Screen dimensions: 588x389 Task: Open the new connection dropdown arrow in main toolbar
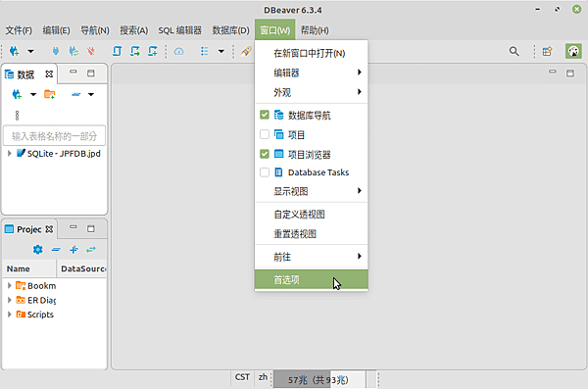pyautogui.click(x=30, y=51)
